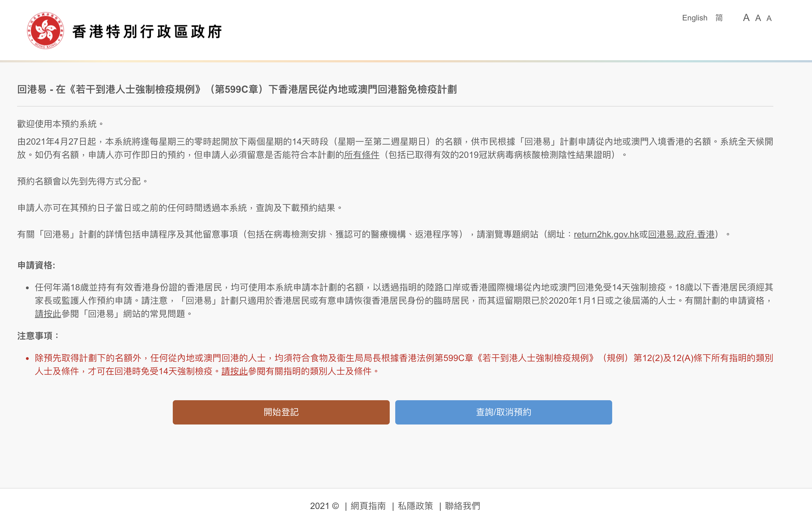Select the medium font size A

[x=758, y=18]
